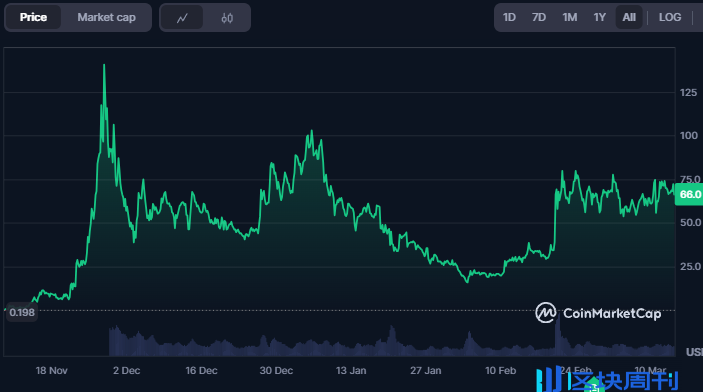Set chart range to 1D
Screen dimensions: 703x392
pos(509,17)
